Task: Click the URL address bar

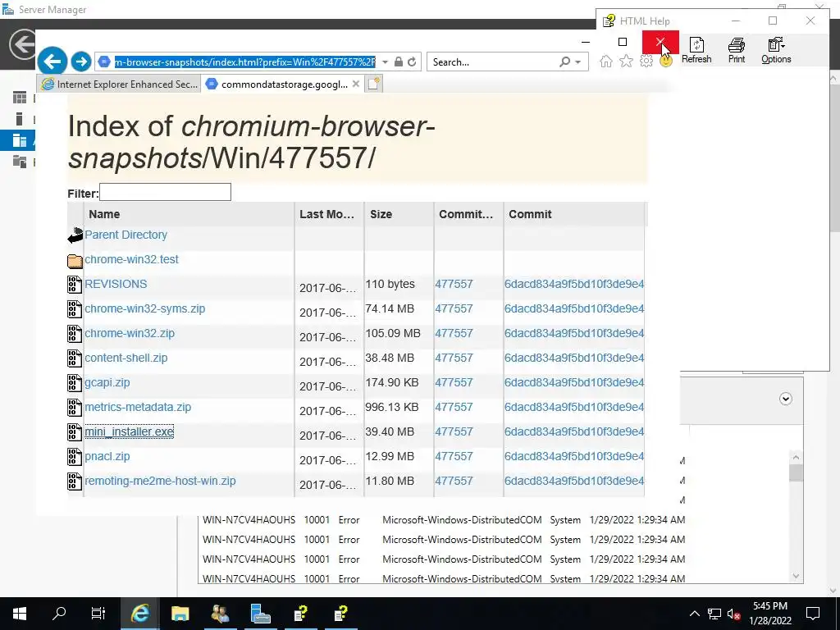Action: pyautogui.click(x=244, y=62)
